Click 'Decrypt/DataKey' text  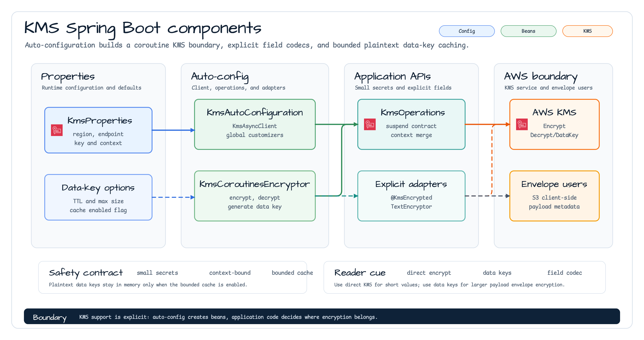[x=554, y=135]
